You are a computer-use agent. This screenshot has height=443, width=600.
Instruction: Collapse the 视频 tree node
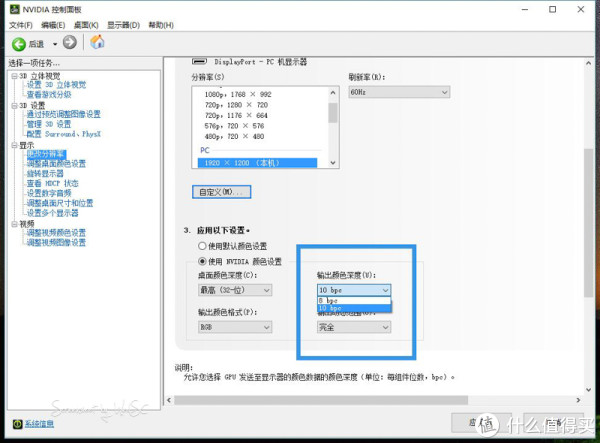coord(14,224)
